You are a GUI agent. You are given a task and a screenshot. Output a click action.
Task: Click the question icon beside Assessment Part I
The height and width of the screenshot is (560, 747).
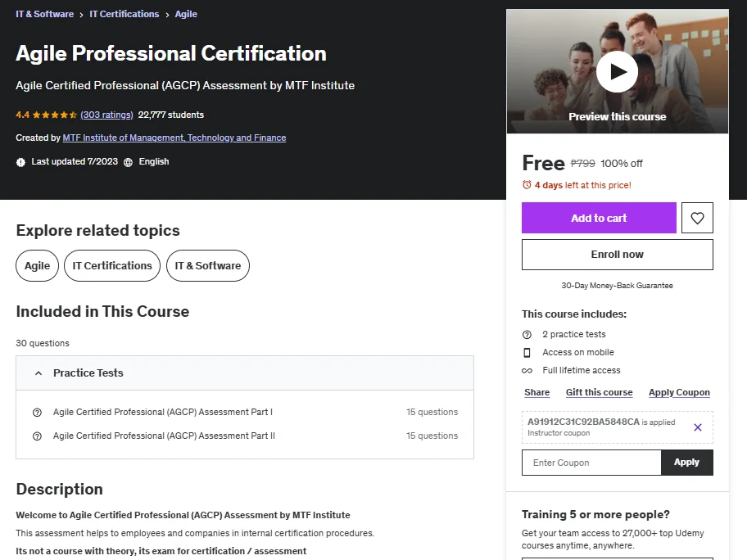pos(37,413)
